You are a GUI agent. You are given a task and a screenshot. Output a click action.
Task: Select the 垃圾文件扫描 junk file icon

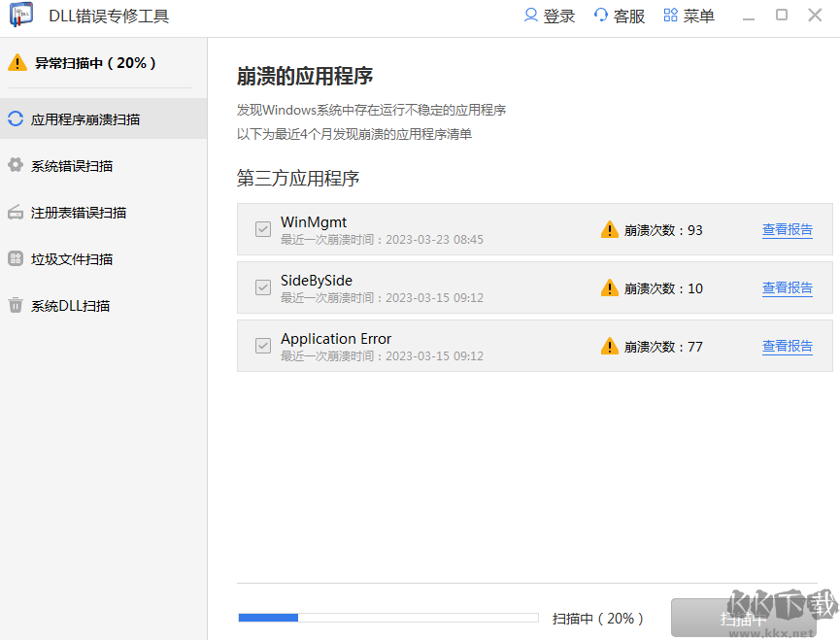pyautogui.click(x=17, y=260)
